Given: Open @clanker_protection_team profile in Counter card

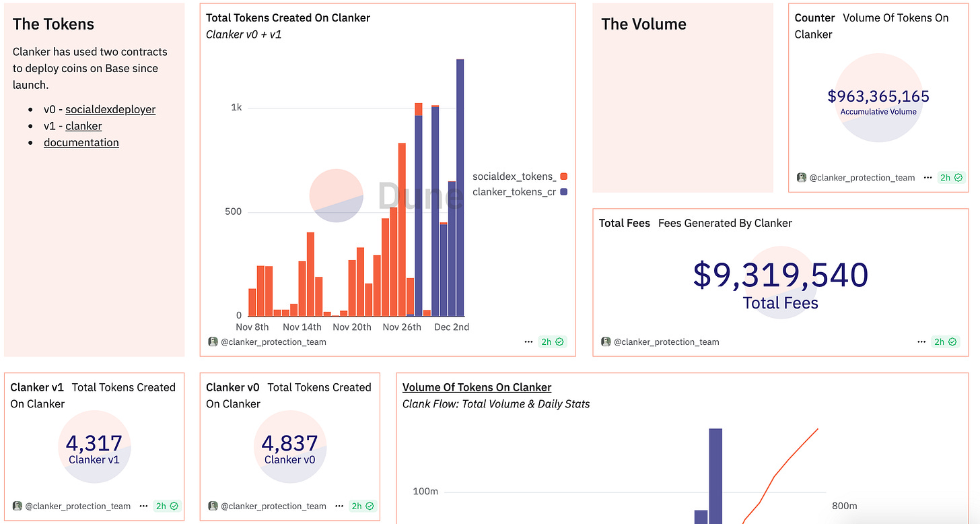Looking at the screenshot, I should click(x=862, y=178).
